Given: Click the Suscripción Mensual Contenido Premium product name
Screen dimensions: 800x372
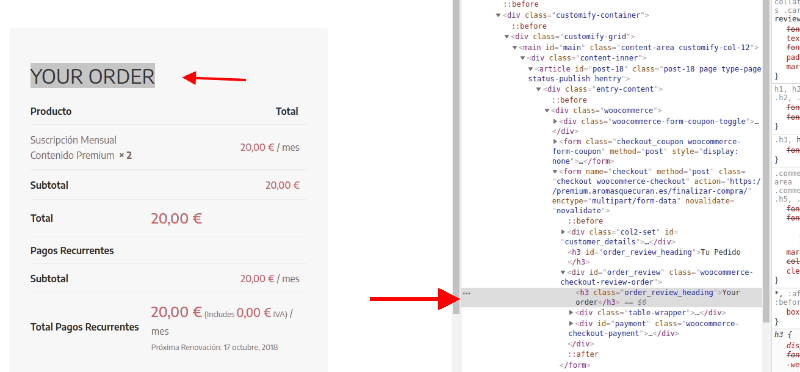Looking at the screenshot, I should click(73, 147).
